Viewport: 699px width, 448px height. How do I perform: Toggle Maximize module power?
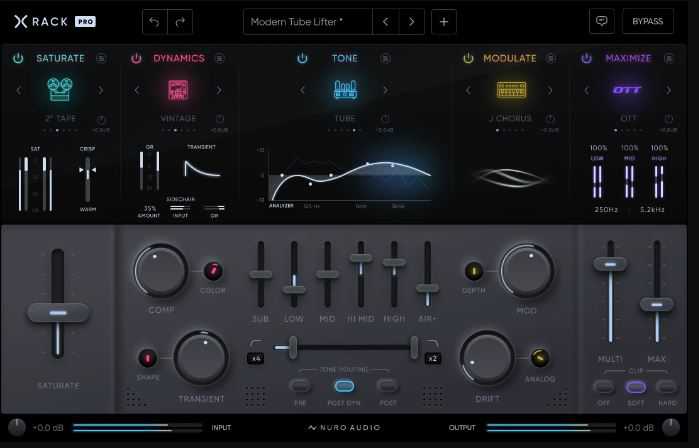coord(586,58)
